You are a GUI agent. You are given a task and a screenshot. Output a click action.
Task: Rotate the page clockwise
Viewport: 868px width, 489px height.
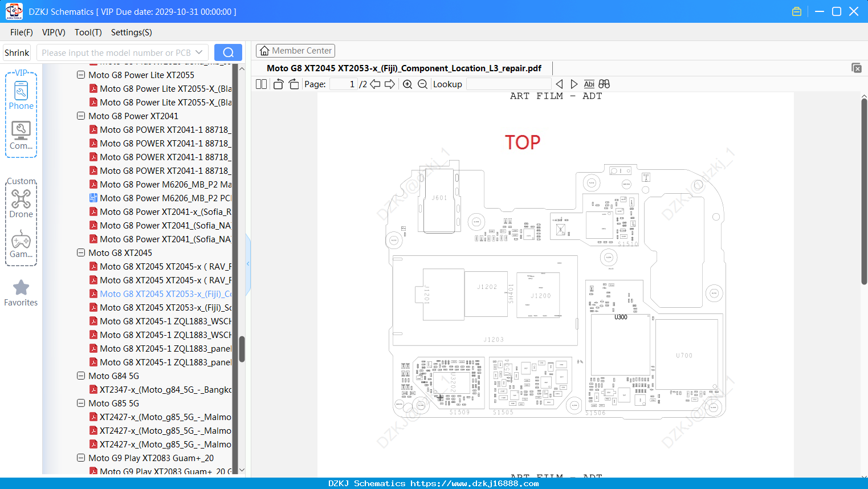pyautogui.click(x=294, y=84)
